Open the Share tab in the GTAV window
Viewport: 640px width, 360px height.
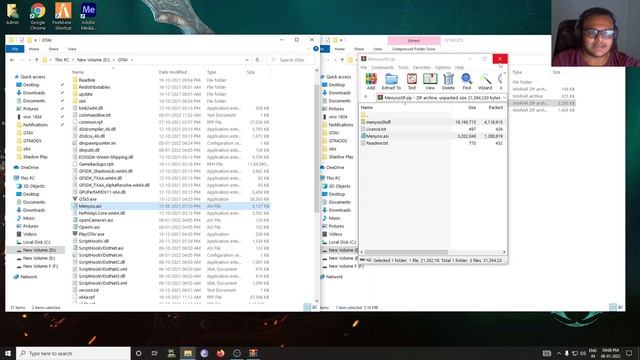(53, 49)
